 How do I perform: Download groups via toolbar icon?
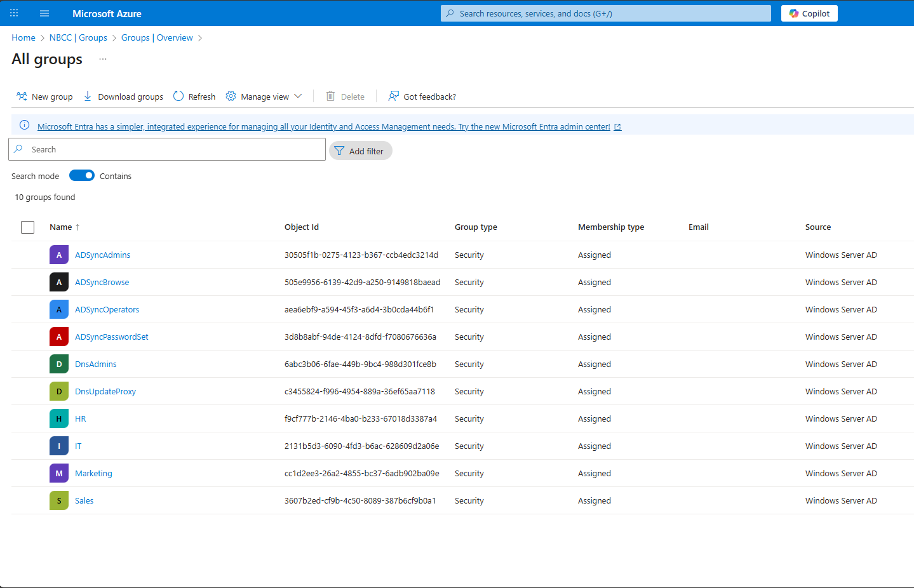(88, 97)
